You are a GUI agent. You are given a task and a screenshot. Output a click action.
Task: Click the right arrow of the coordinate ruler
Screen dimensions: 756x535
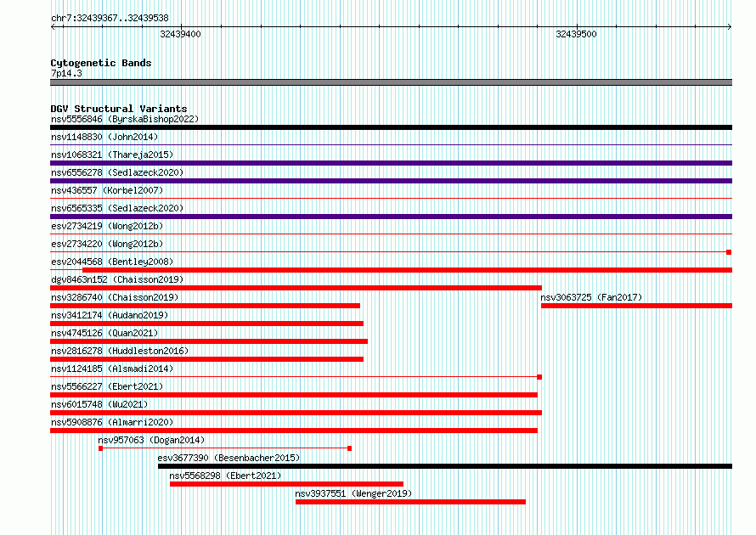click(730, 27)
